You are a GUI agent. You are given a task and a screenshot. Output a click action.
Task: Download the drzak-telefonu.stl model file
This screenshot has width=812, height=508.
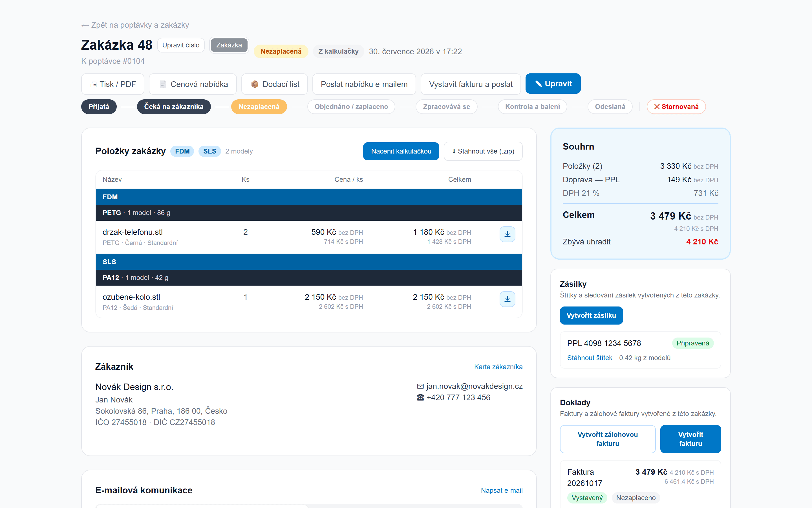[x=507, y=234]
